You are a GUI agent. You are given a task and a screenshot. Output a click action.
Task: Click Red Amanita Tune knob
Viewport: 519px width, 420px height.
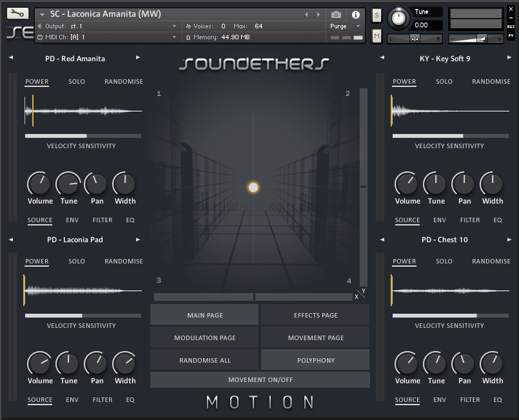coord(68,184)
